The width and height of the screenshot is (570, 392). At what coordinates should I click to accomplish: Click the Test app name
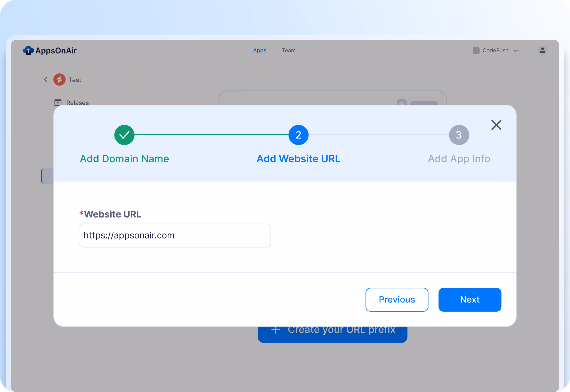[75, 80]
